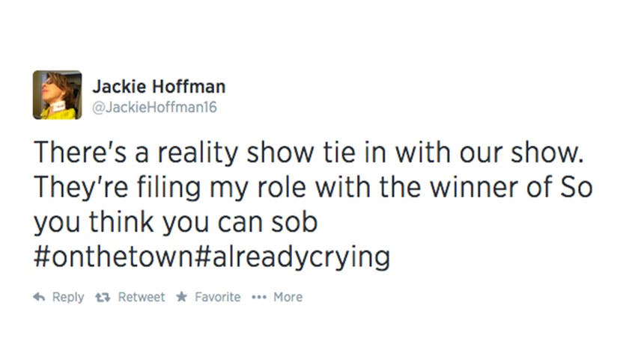Viewport: 644px width, 362px height.
Task: Click the three-dot More icon
Action: coord(259,297)
